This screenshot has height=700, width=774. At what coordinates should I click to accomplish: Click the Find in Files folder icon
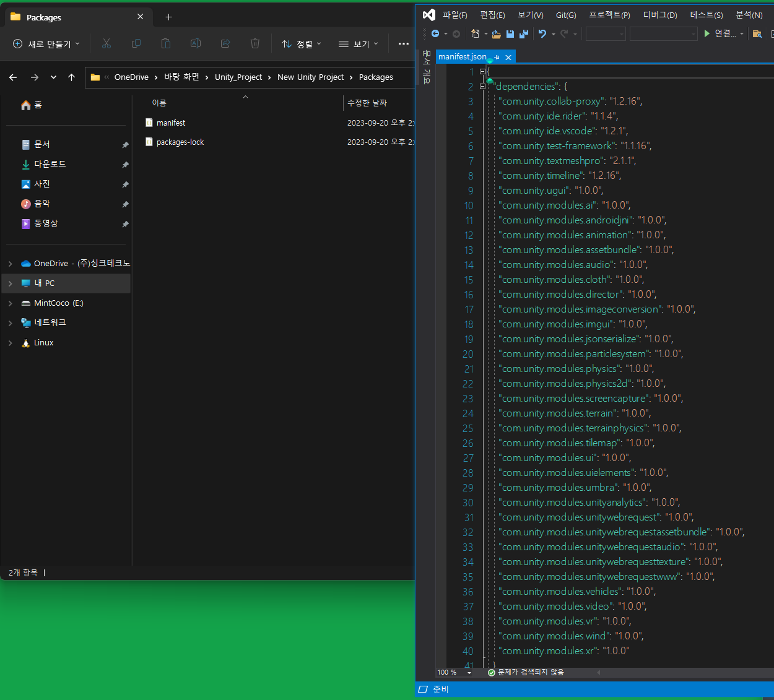pyautogui.click(x=757, y=33)
